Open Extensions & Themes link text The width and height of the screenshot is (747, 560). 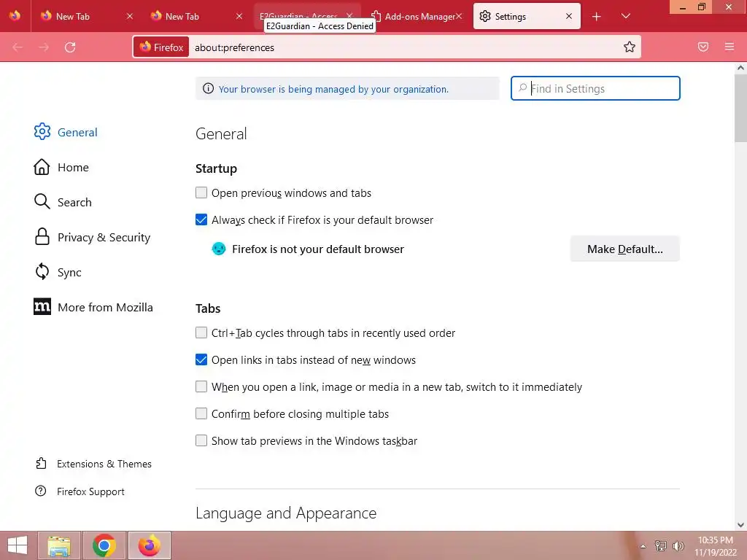click(x=104, y=464)
